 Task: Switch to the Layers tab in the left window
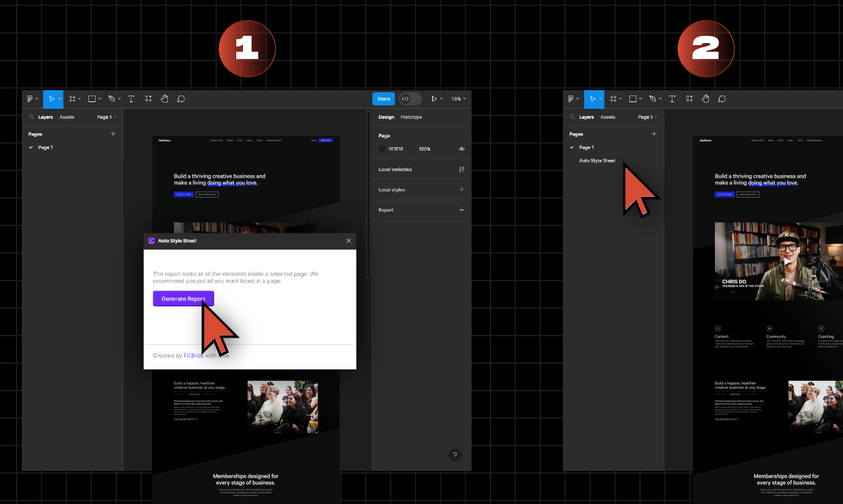tap(45, 117)
